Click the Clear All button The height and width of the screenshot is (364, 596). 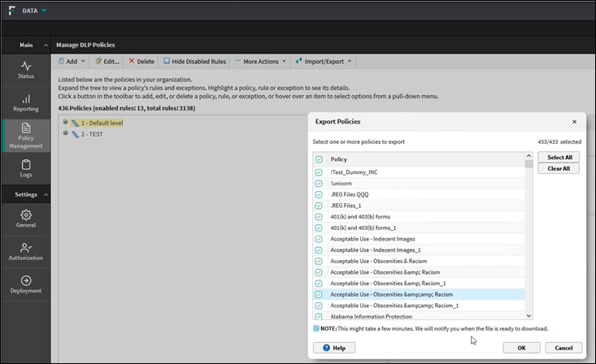tap(558, 168)
